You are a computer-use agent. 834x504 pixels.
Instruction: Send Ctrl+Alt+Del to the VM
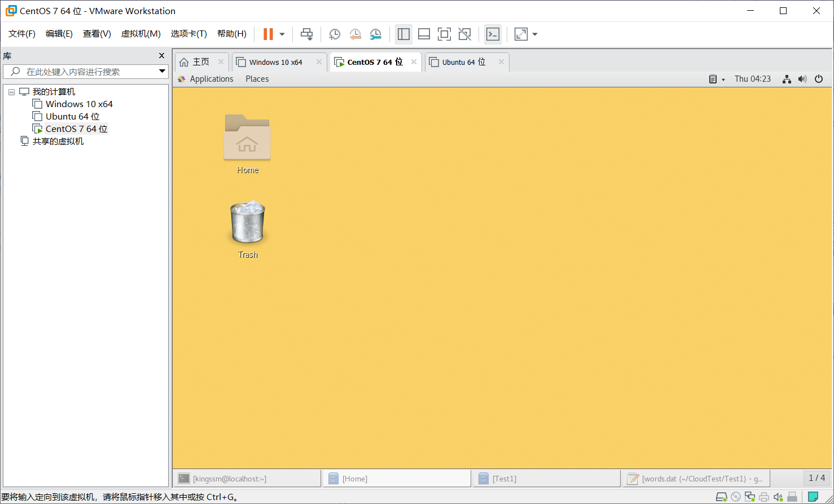[x=306, y=34]
